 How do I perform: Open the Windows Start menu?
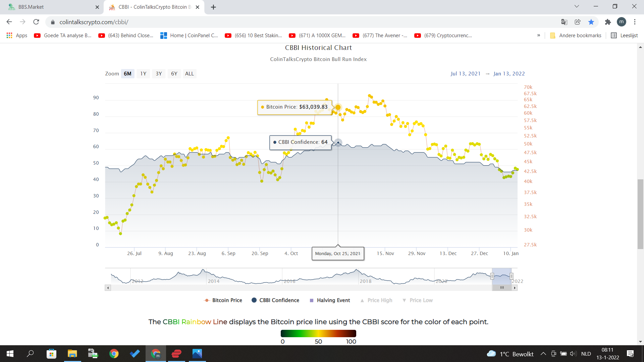point(10,354)
